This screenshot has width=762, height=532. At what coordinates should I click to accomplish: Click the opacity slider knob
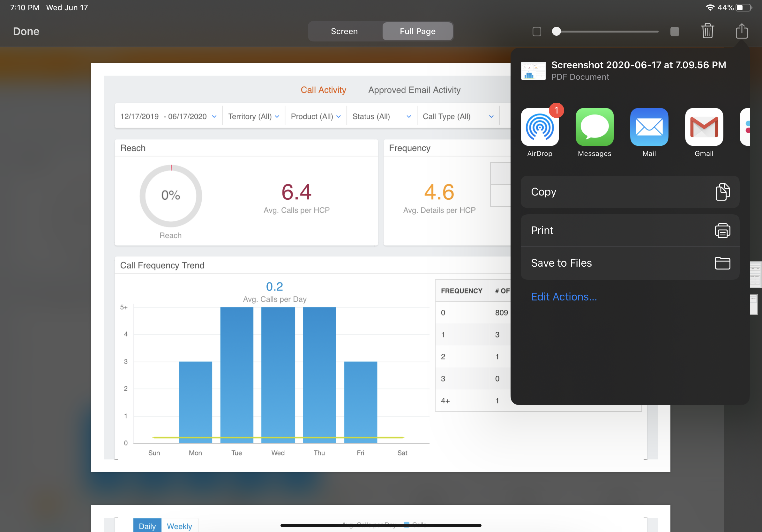556,31
